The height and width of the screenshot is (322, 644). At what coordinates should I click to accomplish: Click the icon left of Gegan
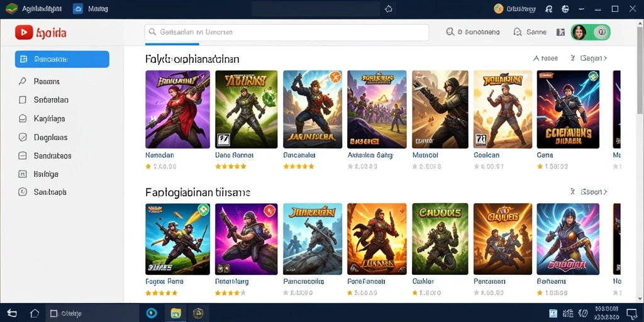pos(572,58)
